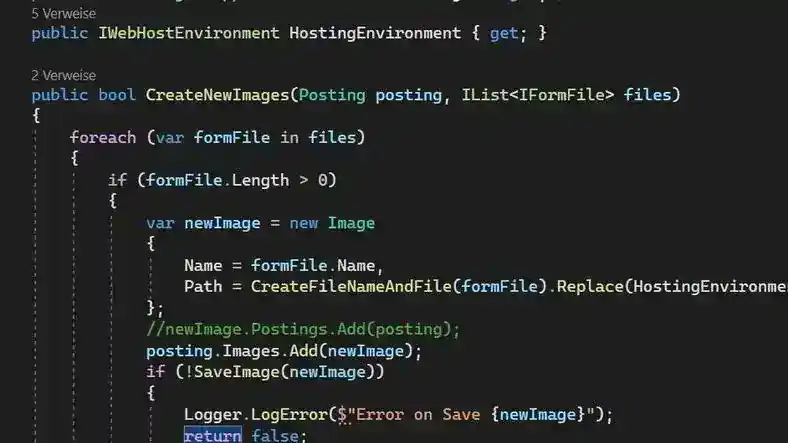Open the '2 Verweise' CodeLens link
Viewport: 788px width, 443px height.
point(63,75)
